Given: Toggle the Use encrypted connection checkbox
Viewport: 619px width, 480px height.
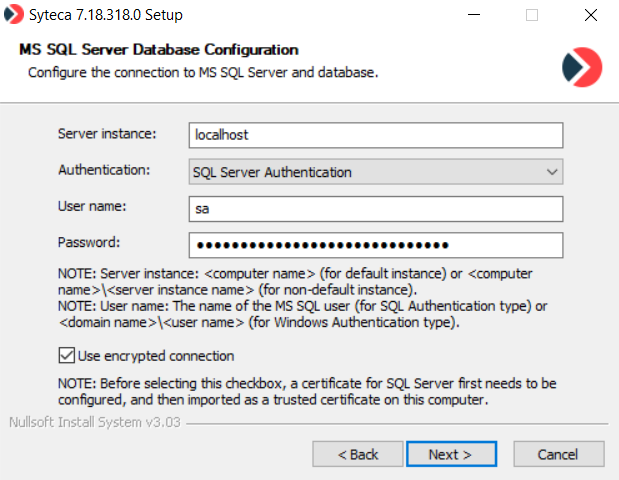Looking at the screenshot, I should [67, 356].
